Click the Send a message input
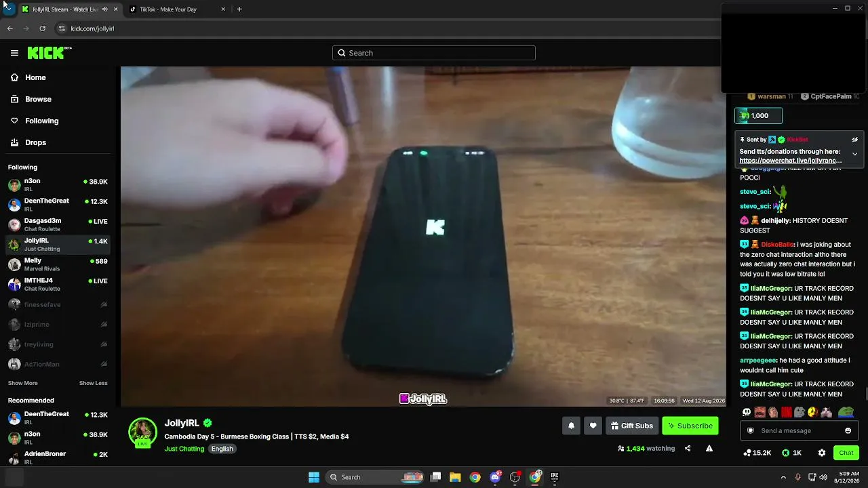Image resolution: width=868 pixels, height=488 pixels. [x=799, y=430]
